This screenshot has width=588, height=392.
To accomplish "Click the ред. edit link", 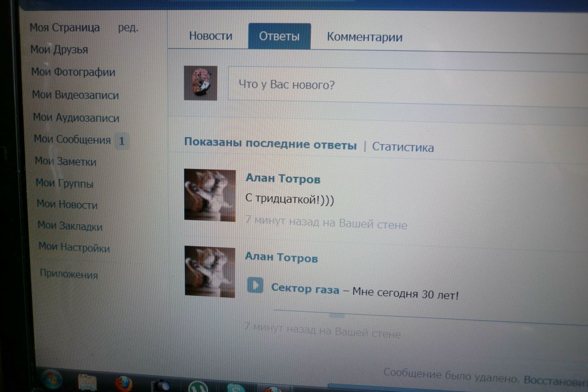I will pyautogui.click(x=128, y=28).
